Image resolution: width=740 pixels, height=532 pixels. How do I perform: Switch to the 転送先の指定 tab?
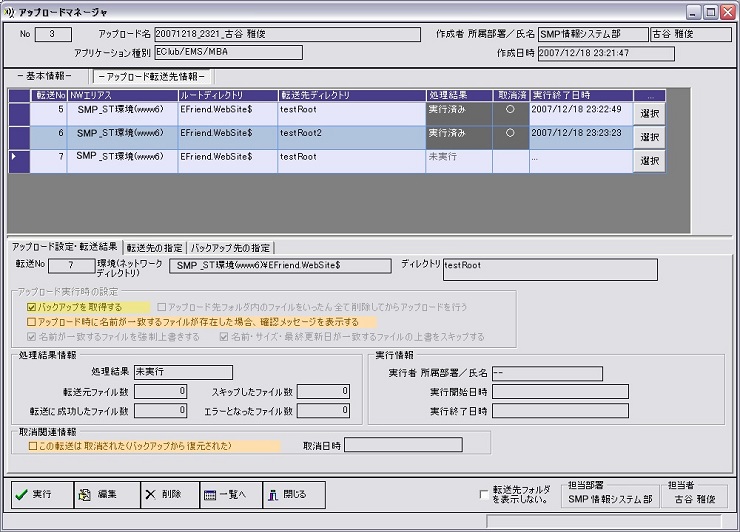tap(154, 248)
